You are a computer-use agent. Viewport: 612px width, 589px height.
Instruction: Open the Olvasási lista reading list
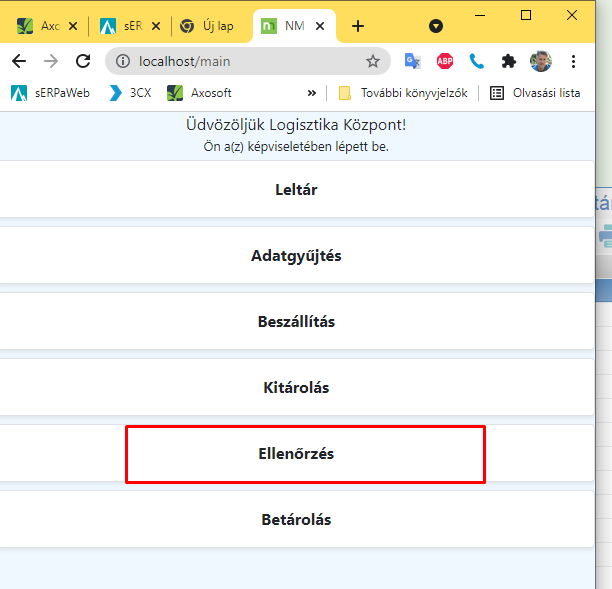tap(535, 93)
